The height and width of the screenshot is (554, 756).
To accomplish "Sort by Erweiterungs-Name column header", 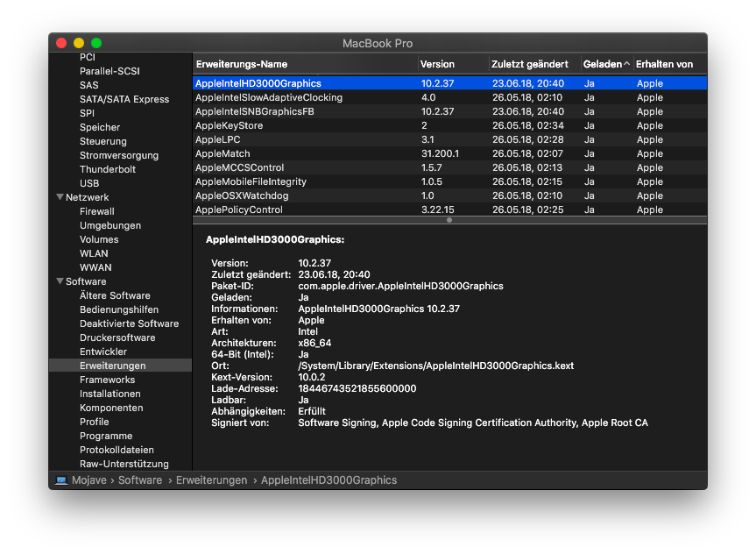I will tap(242, 64).
